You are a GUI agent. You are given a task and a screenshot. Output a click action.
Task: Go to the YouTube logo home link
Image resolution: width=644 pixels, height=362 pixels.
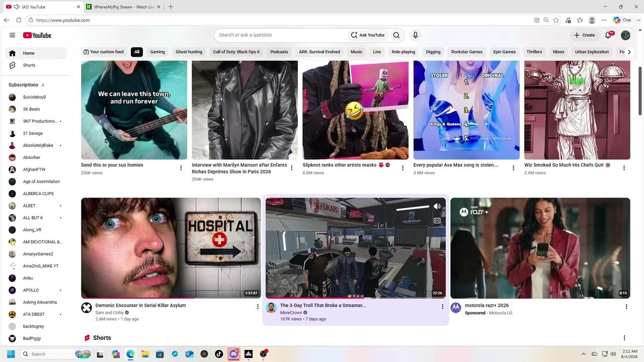tap(37, 35)
